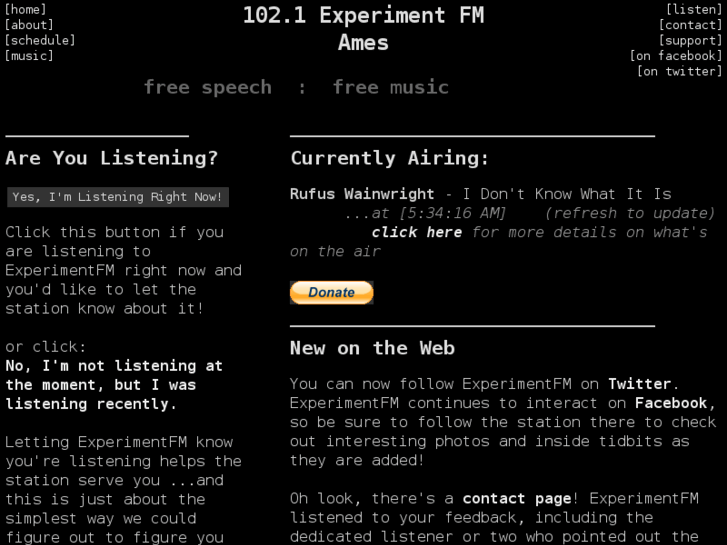Click the "(refresh to update)" note
Viewport: 727px width, 545px height.
pyautogui.click(x=630, y=213)
